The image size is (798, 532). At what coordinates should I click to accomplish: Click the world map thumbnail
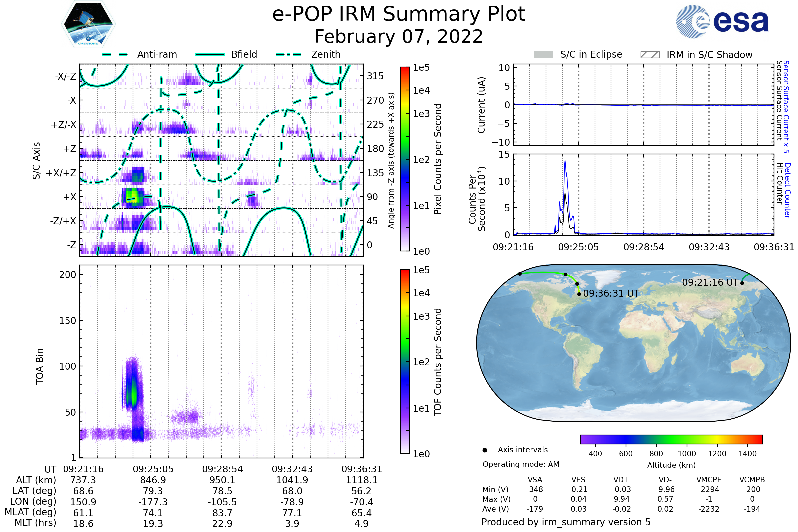pos(633,343)
